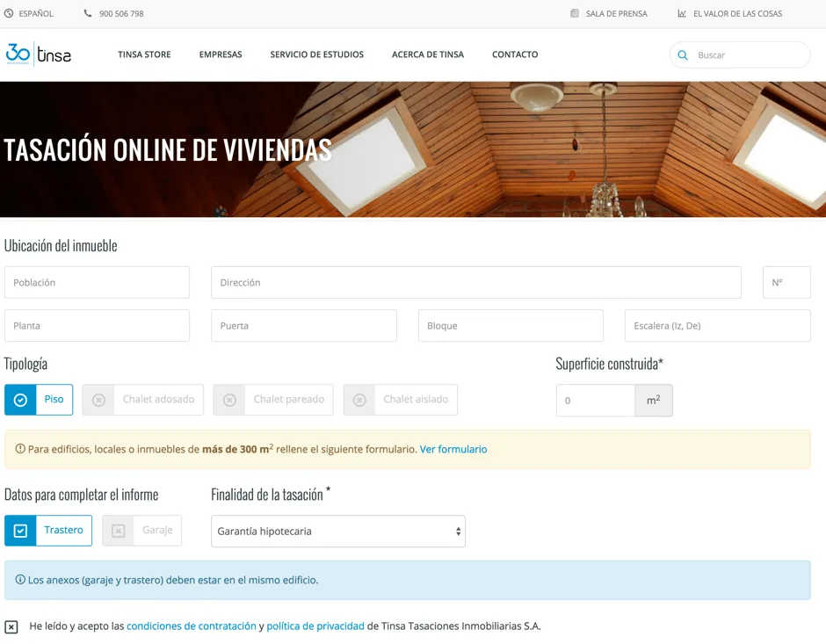Click the Dirección input field

(x=476, y=282)
